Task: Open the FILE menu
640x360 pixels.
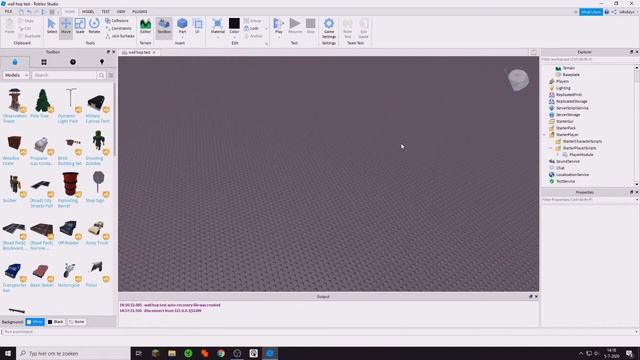Action: [x=8, y=11]
